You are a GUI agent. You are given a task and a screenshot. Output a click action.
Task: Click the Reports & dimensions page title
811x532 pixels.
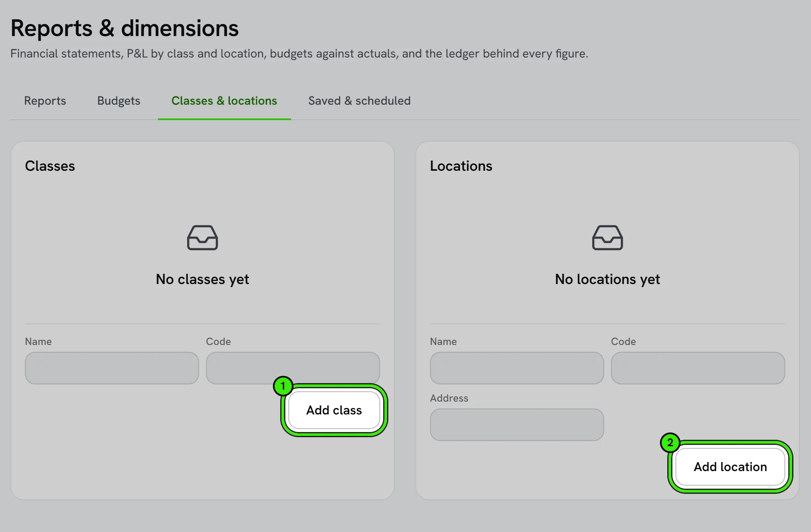[x=124, y=28]
